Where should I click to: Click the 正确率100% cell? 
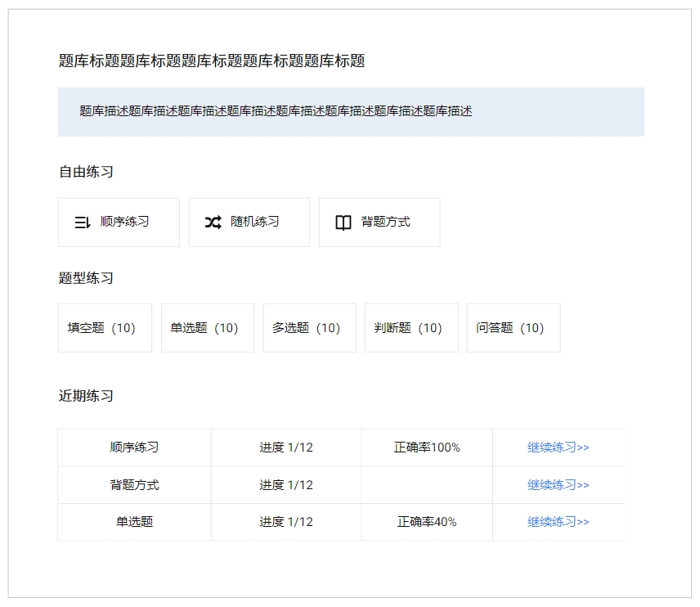[x=427, y=447]
